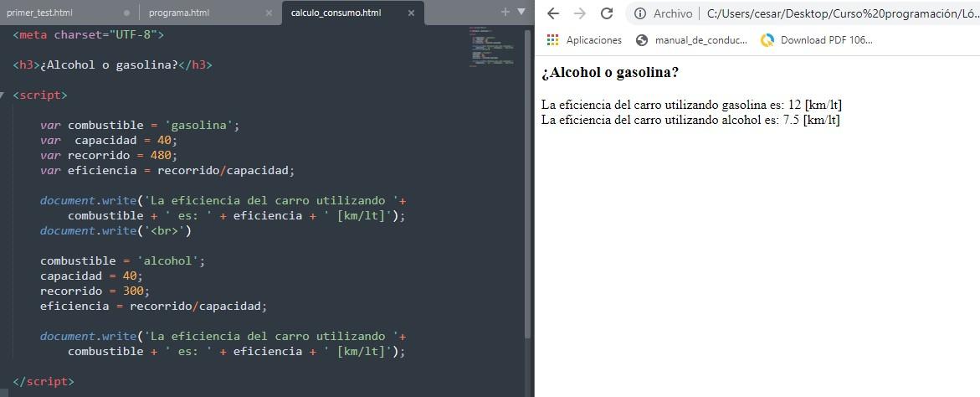
Task: Click the closing script tag
Action: coord(44,381)
